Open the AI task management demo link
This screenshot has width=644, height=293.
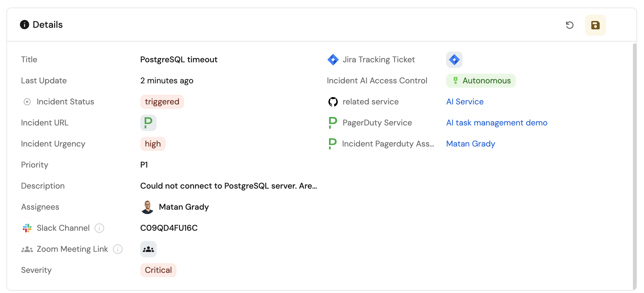[496, 123]
